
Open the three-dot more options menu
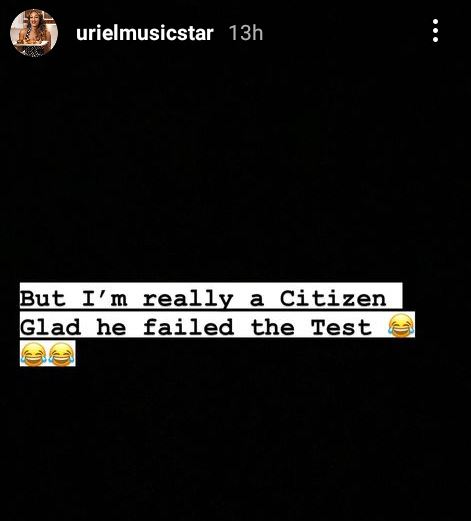pos(435,31)
